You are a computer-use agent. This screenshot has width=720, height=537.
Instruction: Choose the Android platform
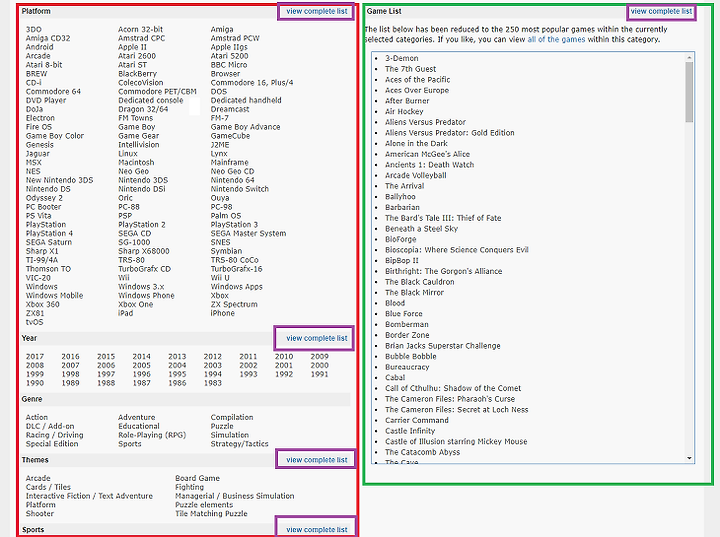(39, 47)
